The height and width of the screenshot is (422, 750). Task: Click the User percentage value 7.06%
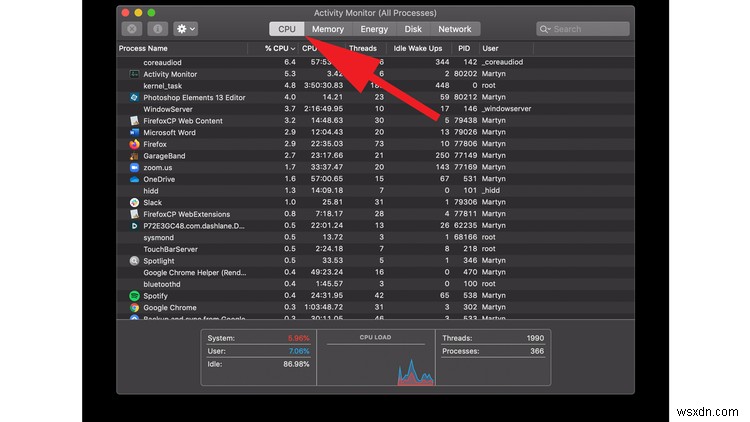299,351
